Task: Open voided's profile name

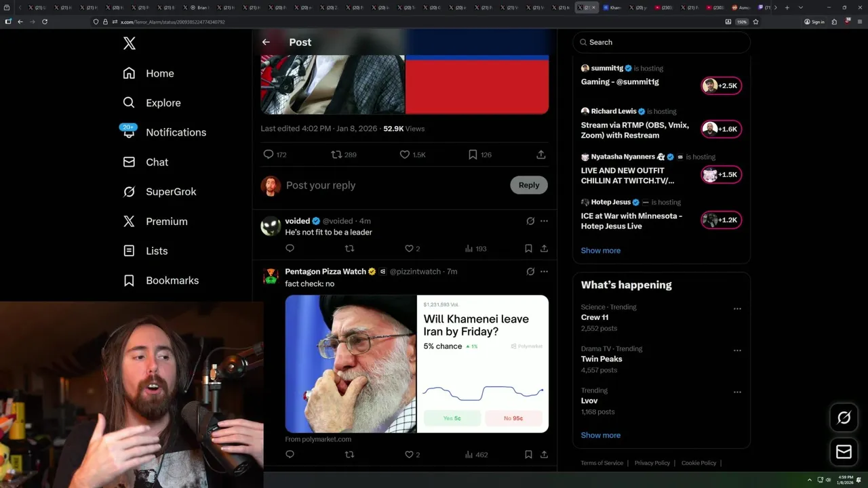Action: coord(297,221)
